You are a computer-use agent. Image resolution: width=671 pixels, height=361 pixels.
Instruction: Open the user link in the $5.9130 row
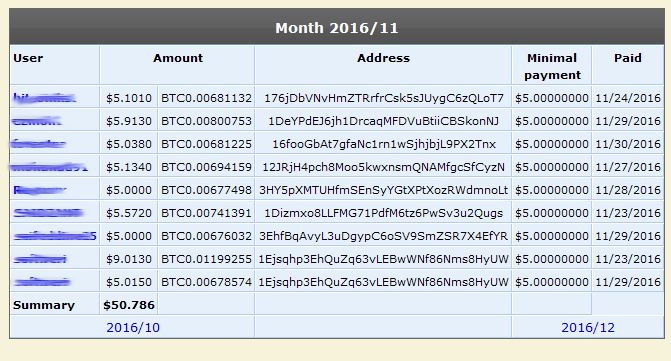pyautogui.click(x=37, y=121)
